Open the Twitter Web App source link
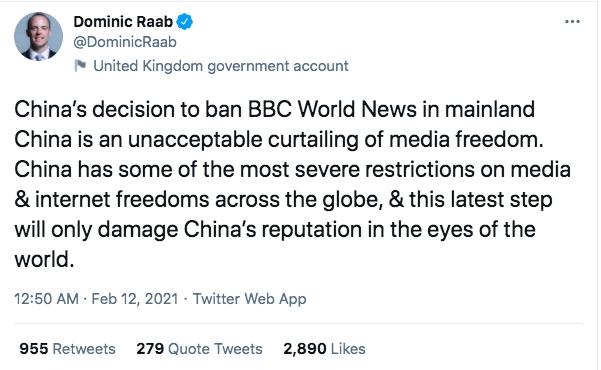Image resolution: width=601 pixels, height=370 pixels. (x=250, y=299)
